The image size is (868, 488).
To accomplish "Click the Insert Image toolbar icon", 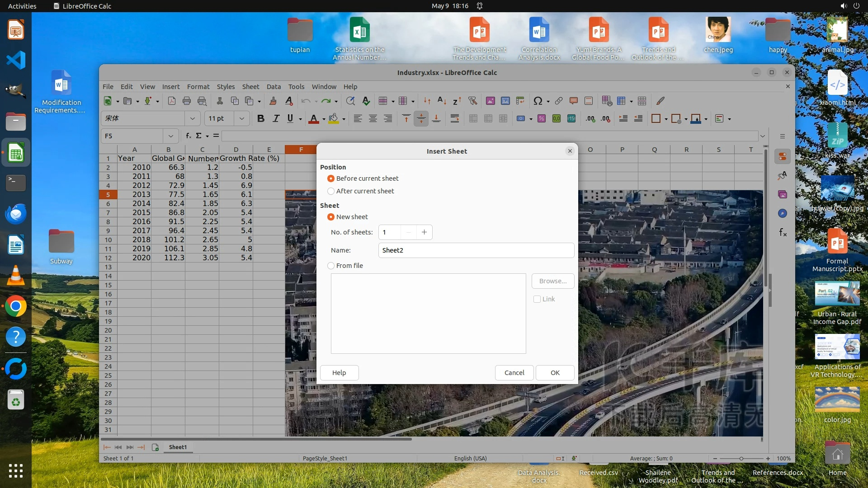I will 490,101.
